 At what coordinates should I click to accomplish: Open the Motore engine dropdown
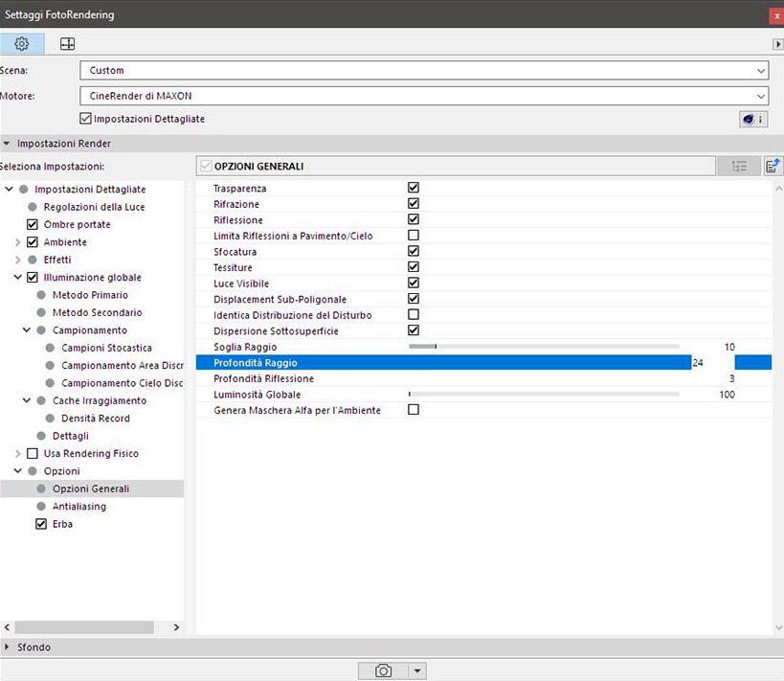point(424,96)
